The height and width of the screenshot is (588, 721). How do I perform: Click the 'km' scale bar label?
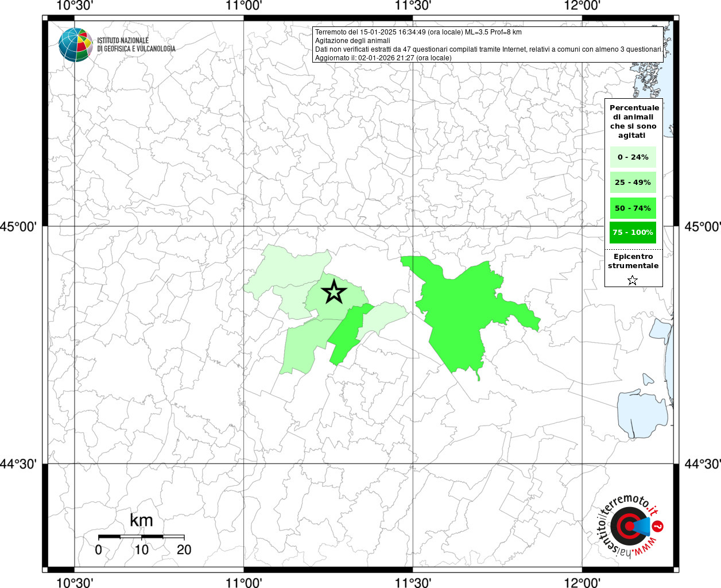[141, 520]
